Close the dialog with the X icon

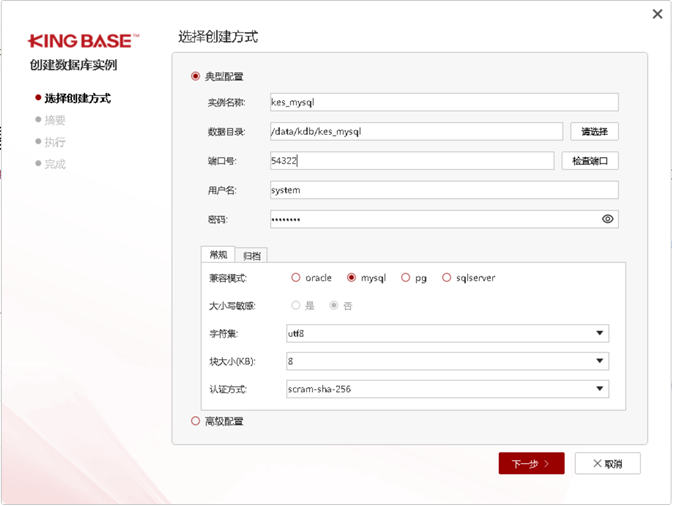tap(657, 14)
